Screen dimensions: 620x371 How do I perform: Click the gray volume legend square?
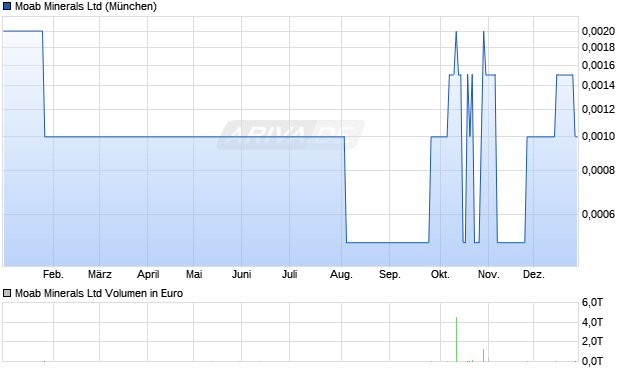[7, 293]
